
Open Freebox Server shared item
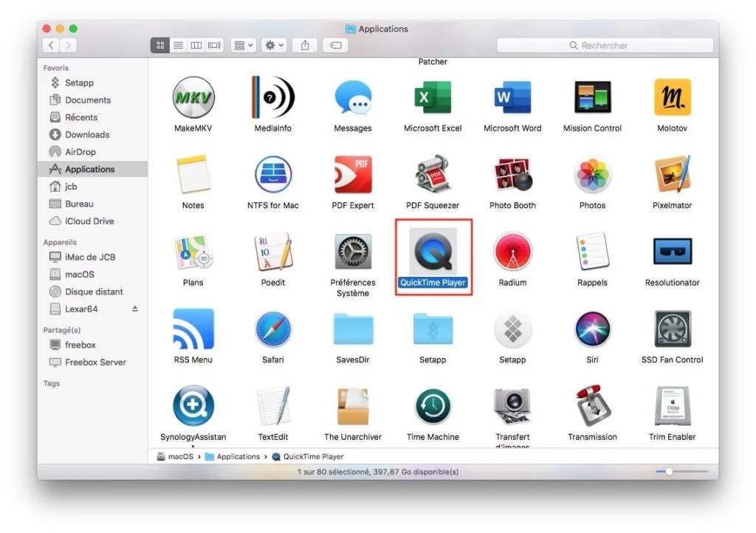[92, 362]
